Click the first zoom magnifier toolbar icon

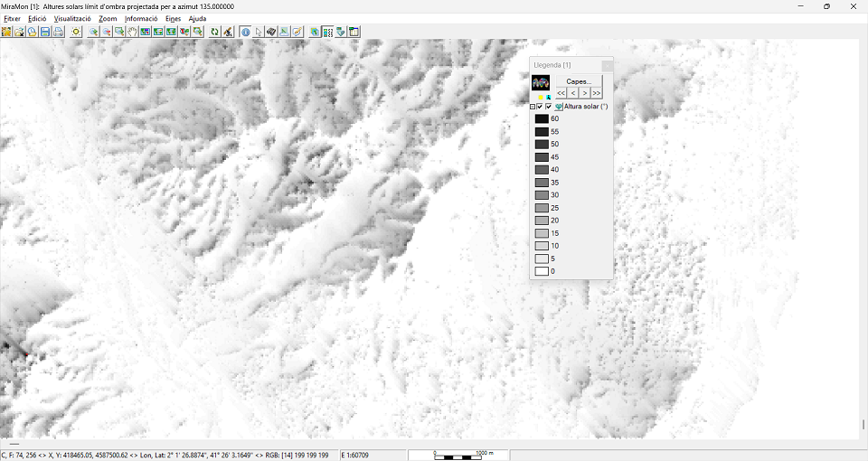[93, 32]
